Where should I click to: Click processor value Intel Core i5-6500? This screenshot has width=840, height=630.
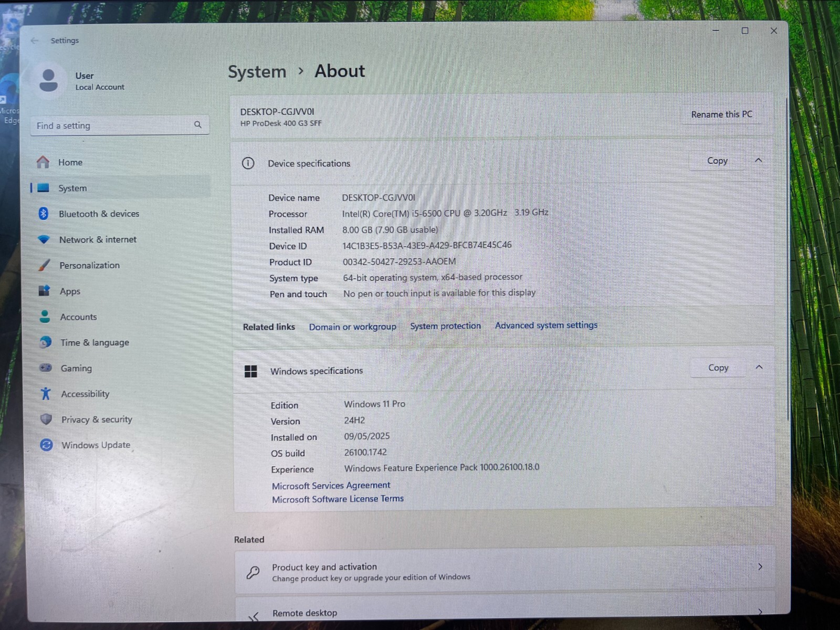445,213
